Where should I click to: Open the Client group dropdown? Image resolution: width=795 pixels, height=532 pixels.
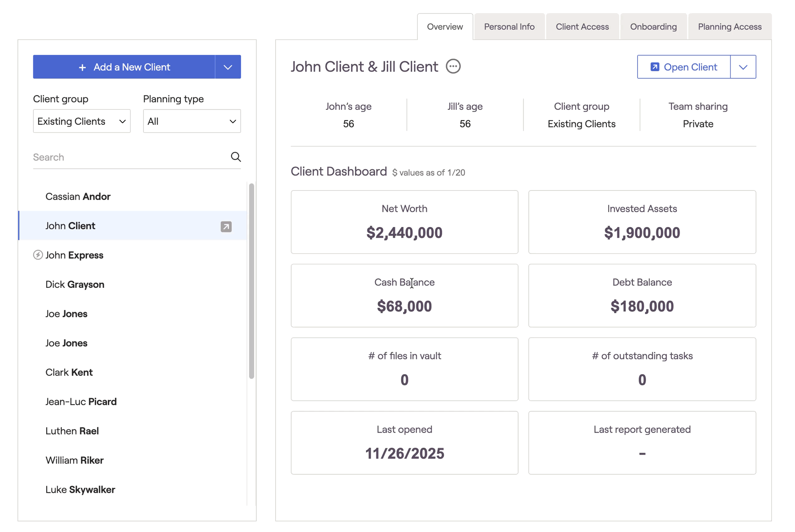click(81, 121)
